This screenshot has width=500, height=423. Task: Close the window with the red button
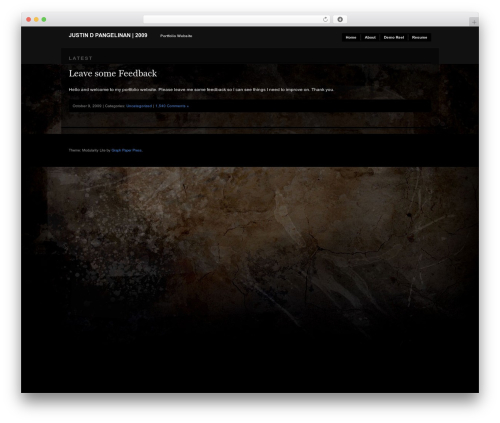click(x=29, y=20)
